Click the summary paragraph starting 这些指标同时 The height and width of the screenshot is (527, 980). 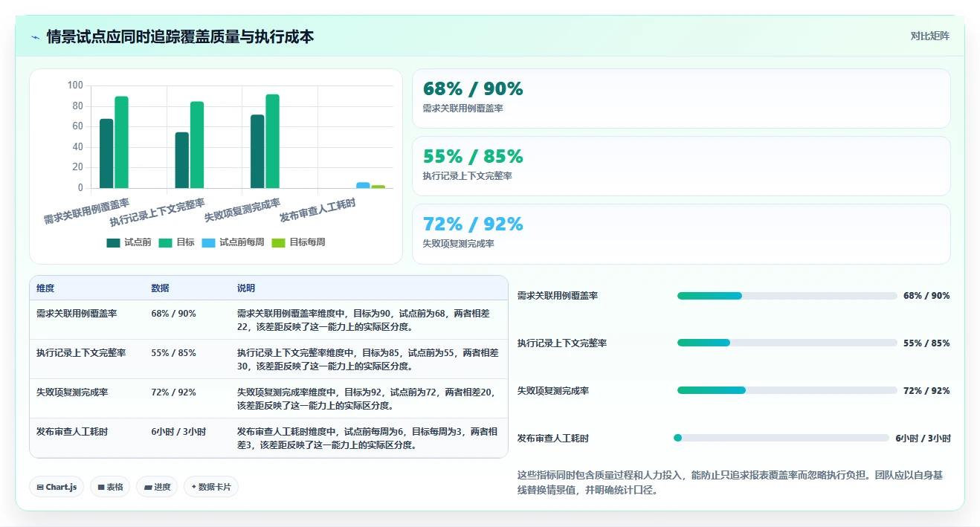pos(729,482)
